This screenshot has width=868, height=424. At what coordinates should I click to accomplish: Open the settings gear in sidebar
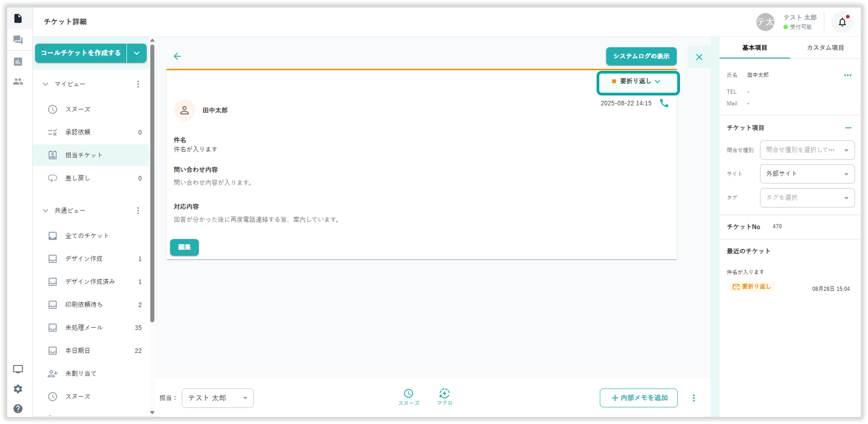coord(18,389)
